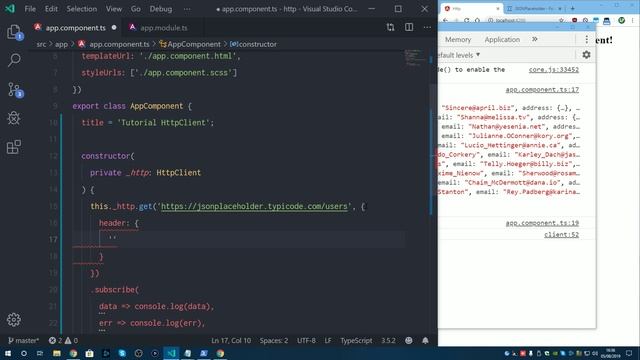Screen dimensions: 640x360
Task: Open Cortana search circle in taskbar
Action: point(24,353)
